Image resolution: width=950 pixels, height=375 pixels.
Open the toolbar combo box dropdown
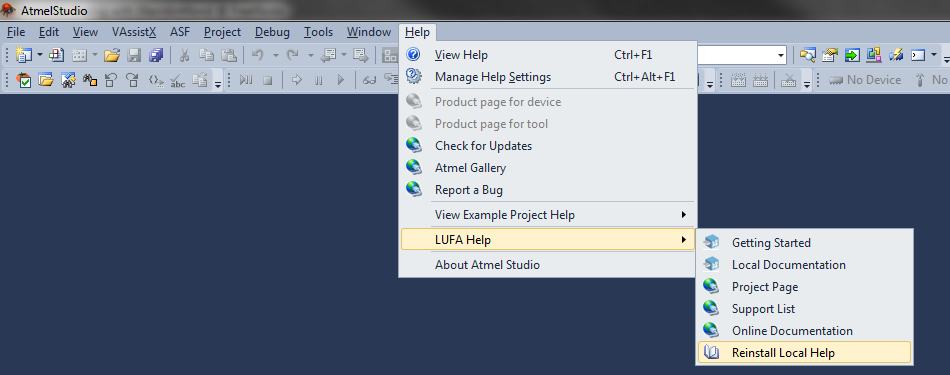780,55
